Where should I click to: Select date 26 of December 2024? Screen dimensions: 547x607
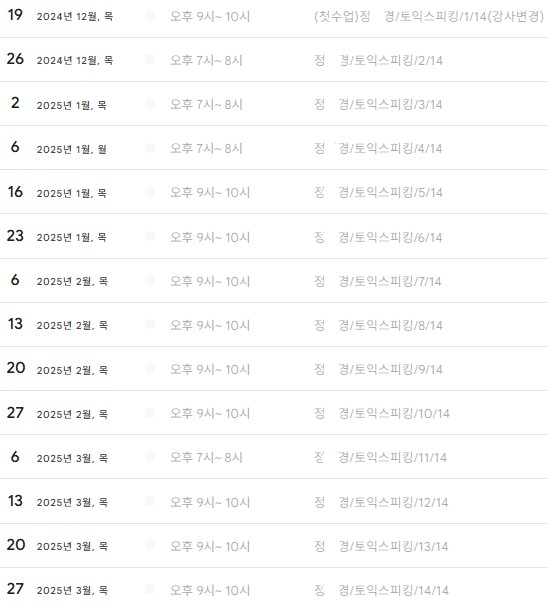coord(15,59)
